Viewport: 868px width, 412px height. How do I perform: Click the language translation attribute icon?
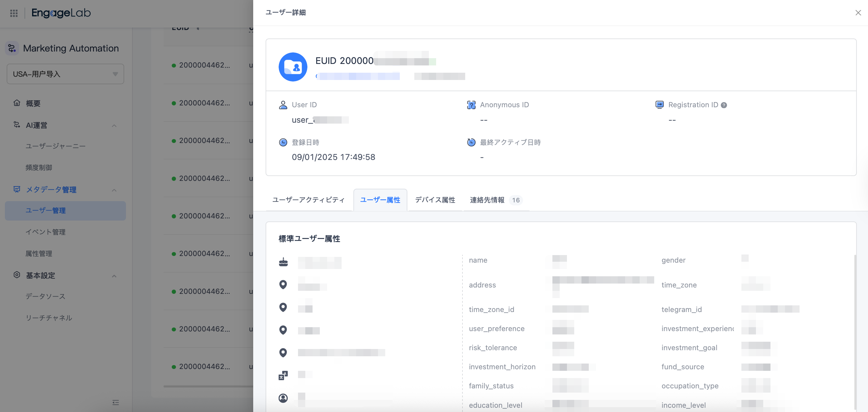click(283, 375)
